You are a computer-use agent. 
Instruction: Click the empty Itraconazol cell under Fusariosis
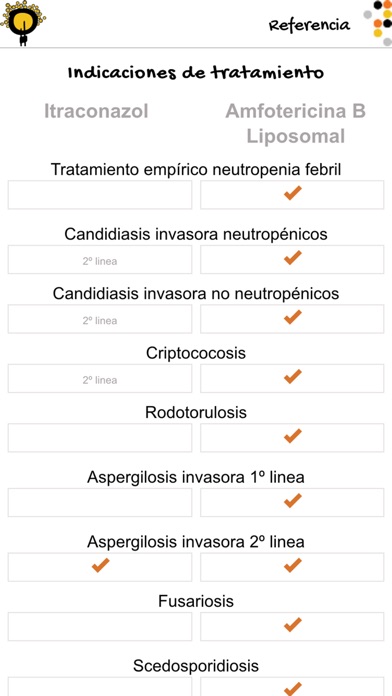click(x=100, y=627)
